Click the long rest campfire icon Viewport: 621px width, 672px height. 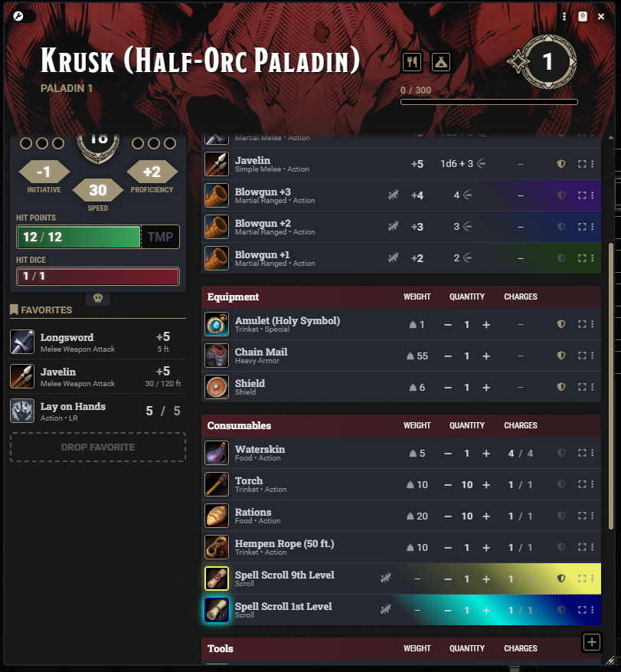[441, 62]
